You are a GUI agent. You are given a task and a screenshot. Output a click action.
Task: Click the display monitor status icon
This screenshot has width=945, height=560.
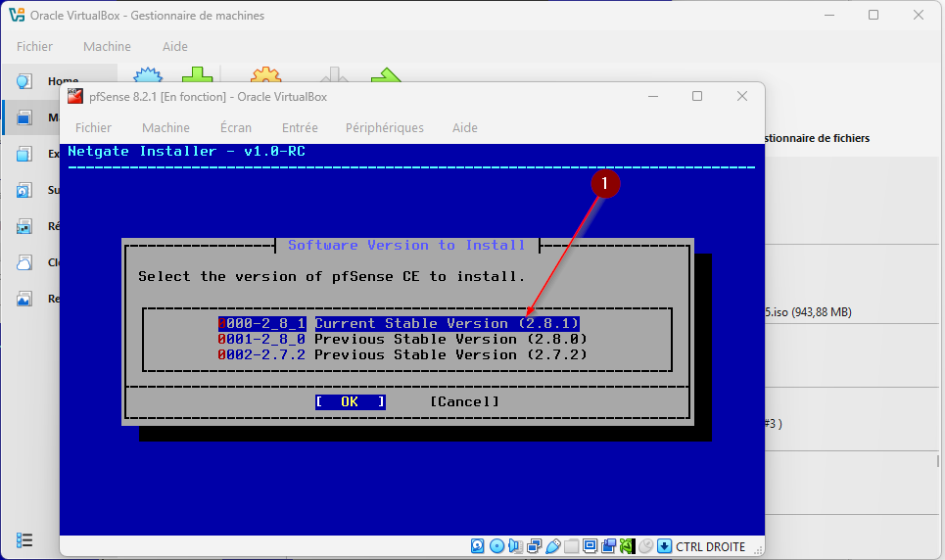pos(590,546)
